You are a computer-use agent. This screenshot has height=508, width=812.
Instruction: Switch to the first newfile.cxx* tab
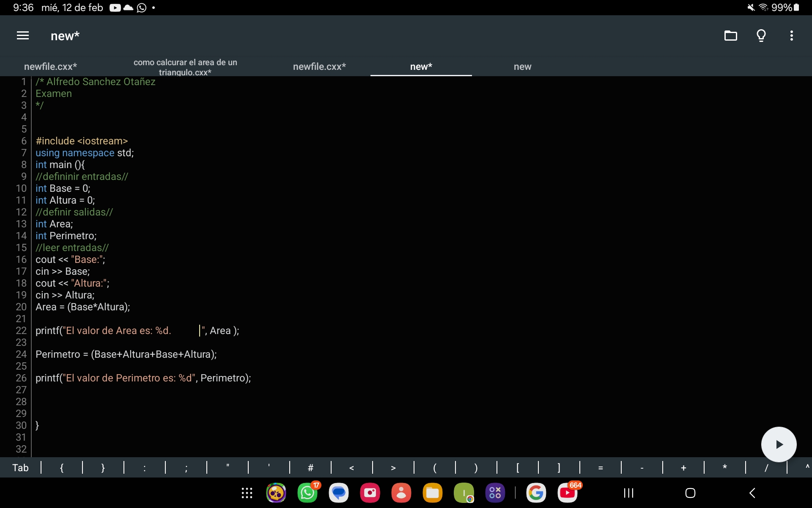pos(50,66)
